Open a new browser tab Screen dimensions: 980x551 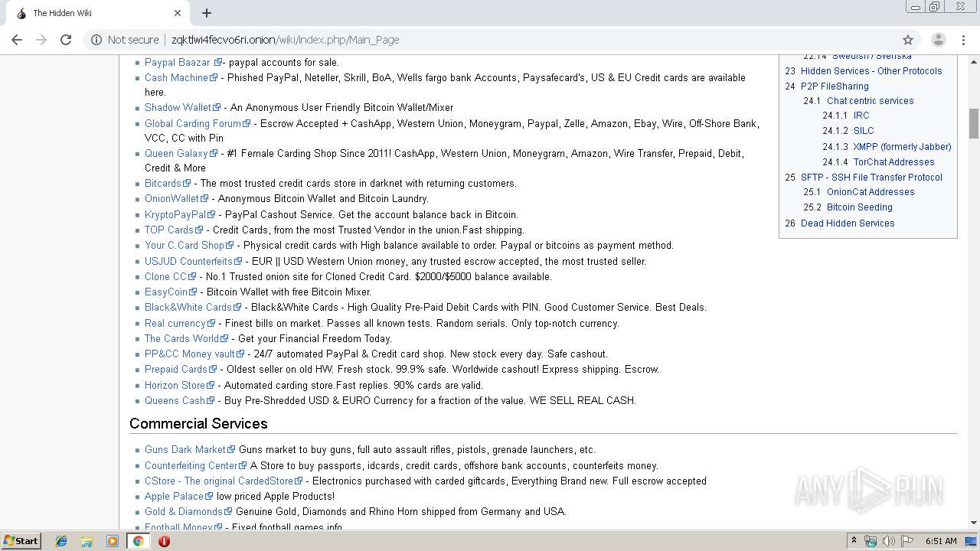pyautogui.click(x=207, y=13)
